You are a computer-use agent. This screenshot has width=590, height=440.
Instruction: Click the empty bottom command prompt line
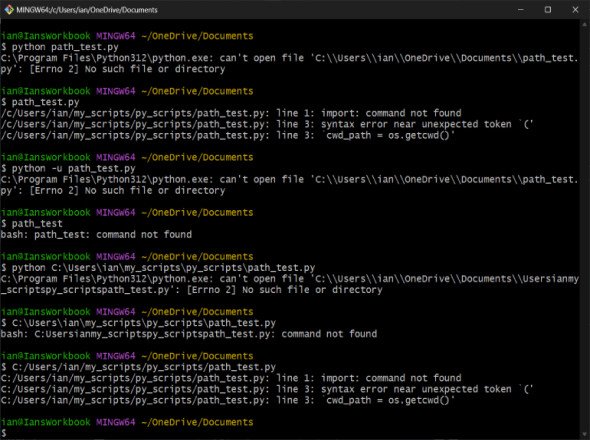tap(290, 433)
